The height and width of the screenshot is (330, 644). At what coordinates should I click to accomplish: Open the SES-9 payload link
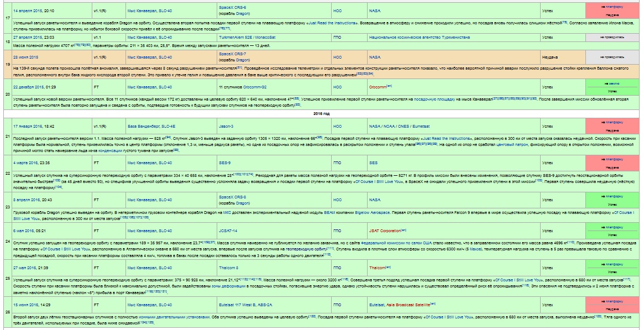point(224,163)
